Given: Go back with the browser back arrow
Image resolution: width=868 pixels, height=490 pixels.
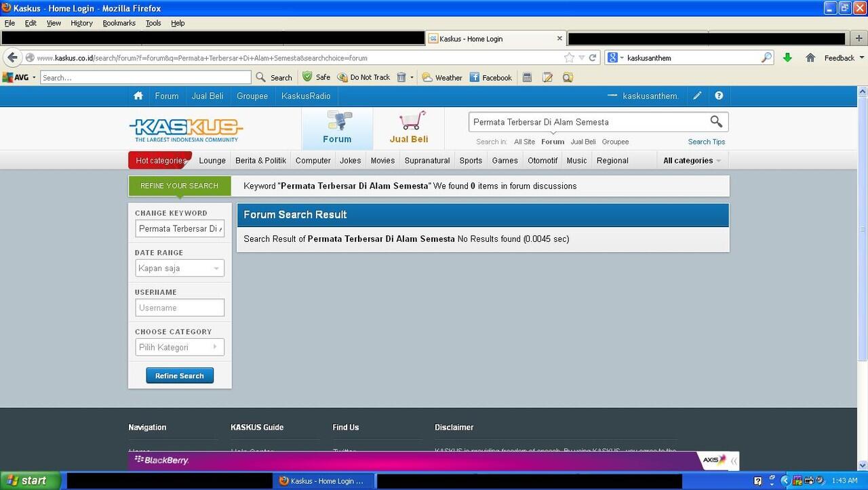Looking at the screenshot, I should coord(12,58).
